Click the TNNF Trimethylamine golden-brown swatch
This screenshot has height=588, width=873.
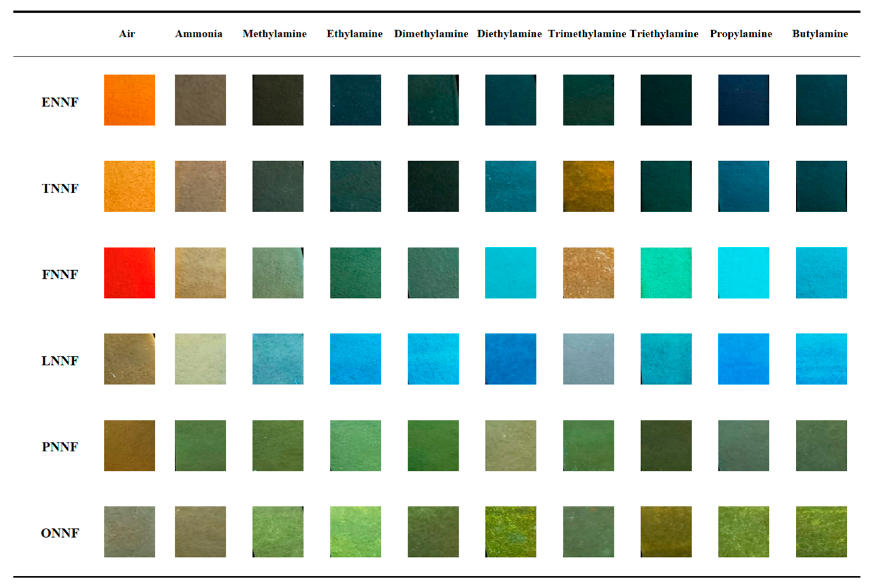pyautogui.click(x=588, y=186)
